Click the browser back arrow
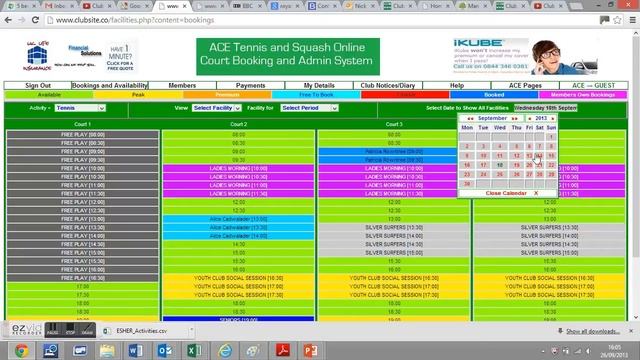The image size is (640, 360). point(8,20)
